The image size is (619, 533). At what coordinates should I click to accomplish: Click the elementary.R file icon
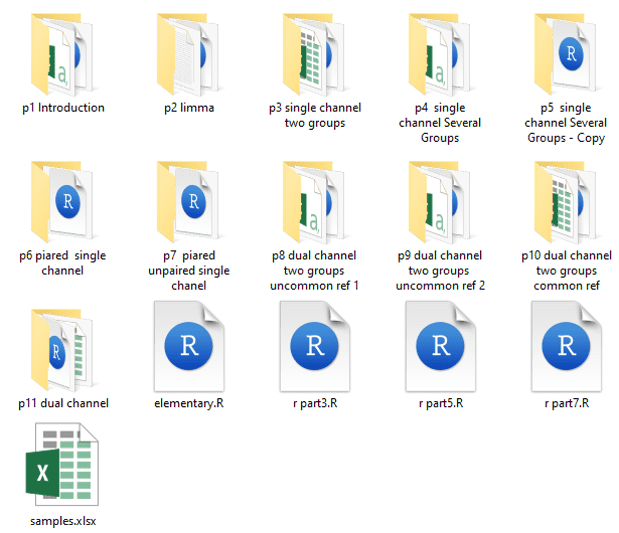(x=188, y=345)
